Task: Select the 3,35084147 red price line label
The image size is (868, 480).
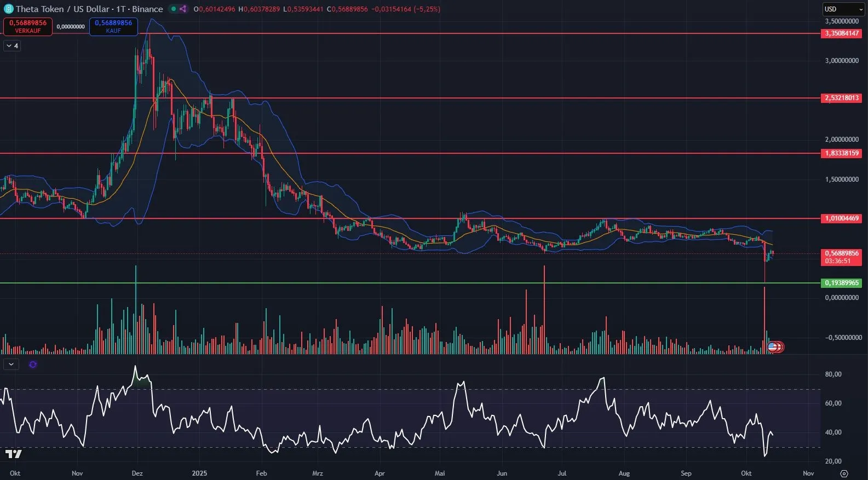Action: coord(842,33)
